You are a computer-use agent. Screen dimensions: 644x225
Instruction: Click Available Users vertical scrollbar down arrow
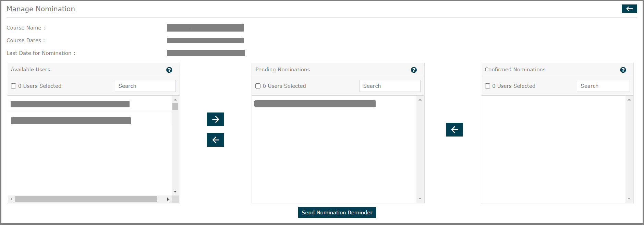pos(175,191)
